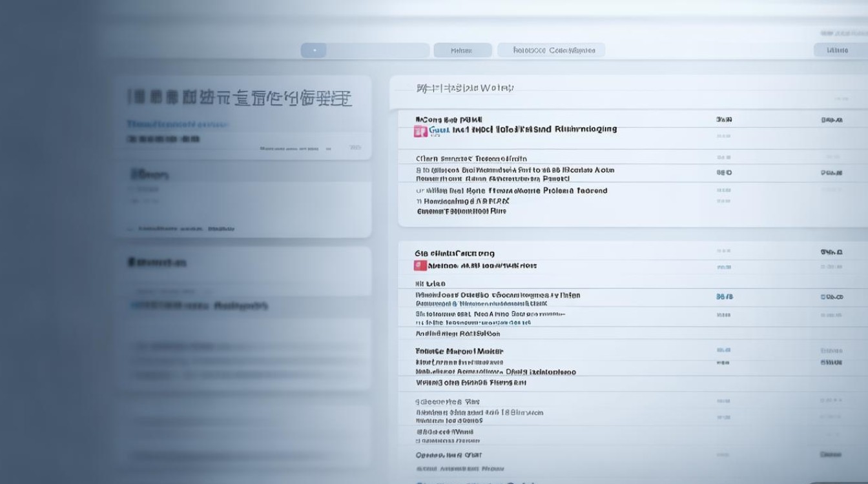The height and width of the screenshot is (484, 868).
Task: Click right-column value in upper list's first row
Action: coord(832,119)
